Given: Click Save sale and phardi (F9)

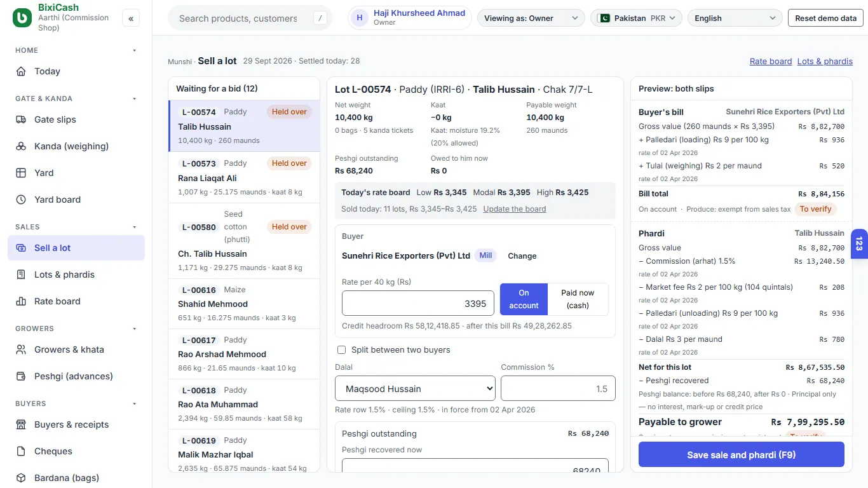Looking at the screenshot, I should (742, 455).
